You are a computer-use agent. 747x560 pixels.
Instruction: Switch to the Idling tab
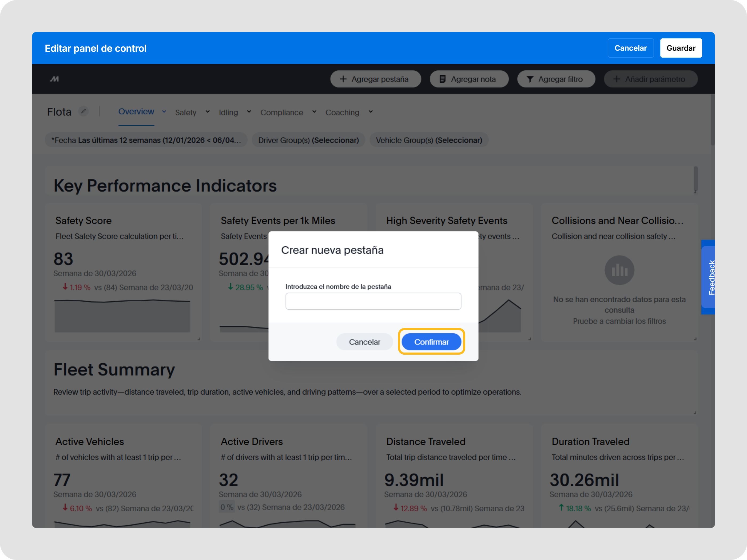(x=228, y=113)
